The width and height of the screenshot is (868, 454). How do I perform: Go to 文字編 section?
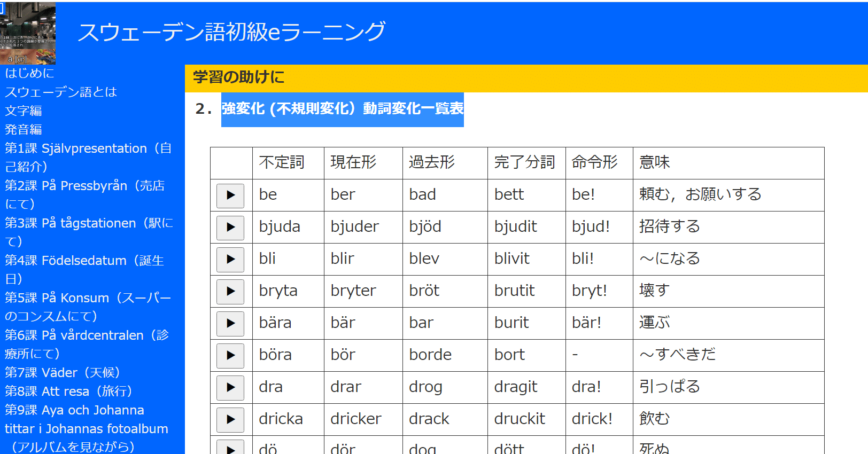click(24, 111)
